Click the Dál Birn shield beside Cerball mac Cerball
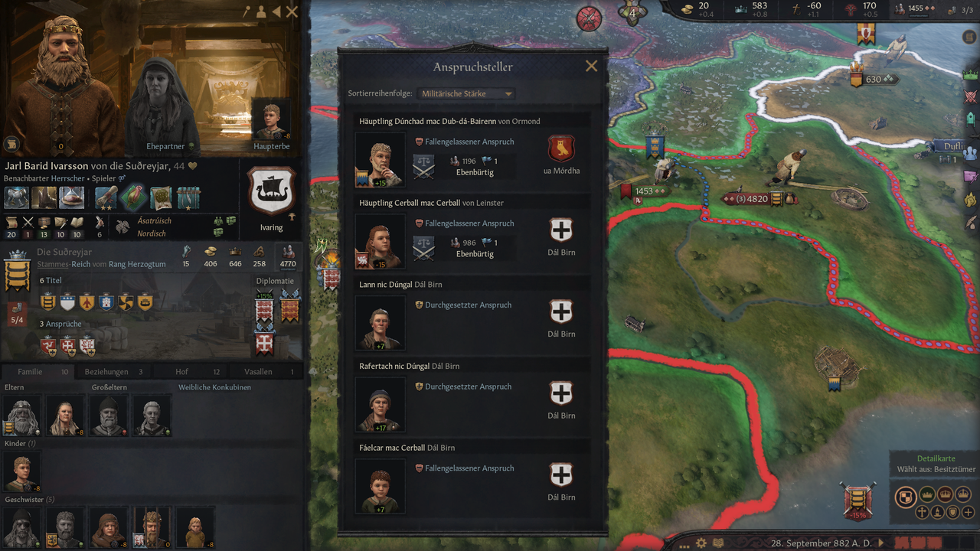 click(561, 230)
